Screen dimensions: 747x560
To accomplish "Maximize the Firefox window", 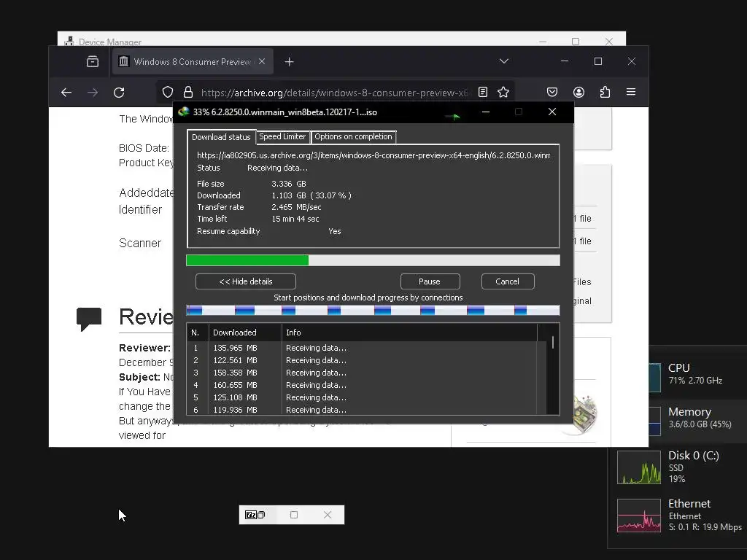I will [598, 61].
